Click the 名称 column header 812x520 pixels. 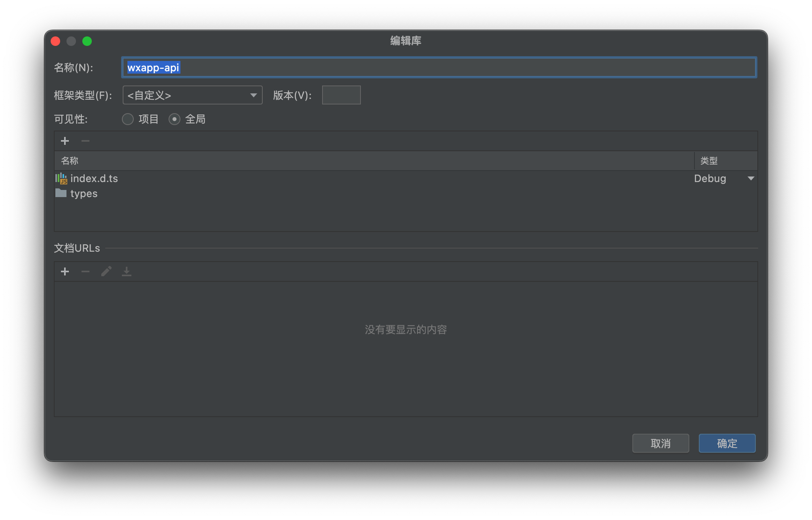(374, 161)
